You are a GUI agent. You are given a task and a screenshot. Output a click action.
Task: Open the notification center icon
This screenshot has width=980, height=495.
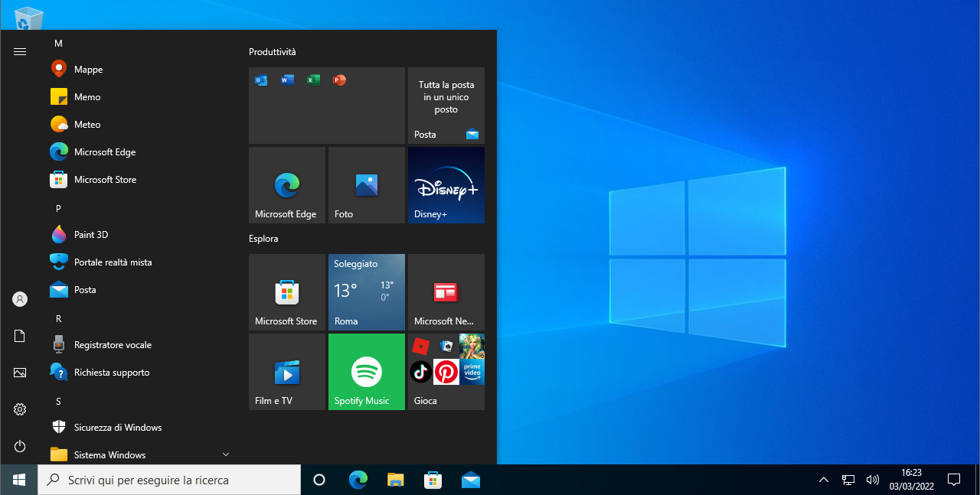(954, 480)
